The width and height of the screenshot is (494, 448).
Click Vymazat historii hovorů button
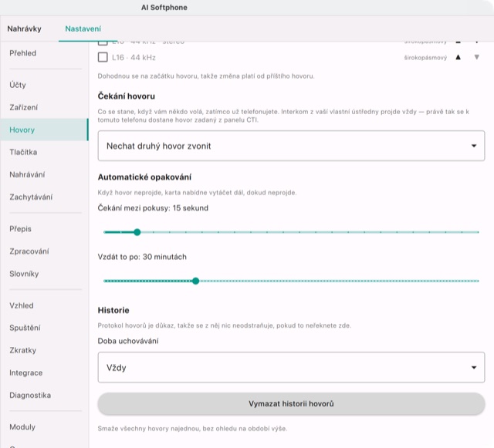pos(291,403)
